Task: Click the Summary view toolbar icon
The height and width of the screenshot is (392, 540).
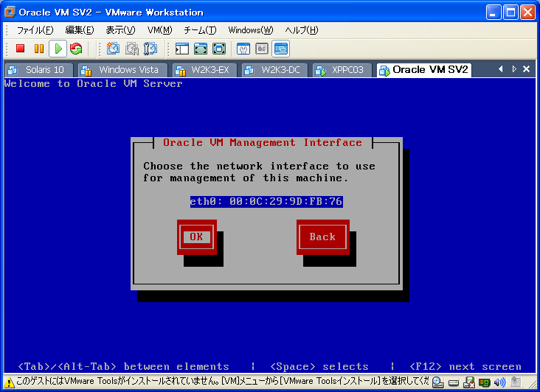Action: (243, 49)
